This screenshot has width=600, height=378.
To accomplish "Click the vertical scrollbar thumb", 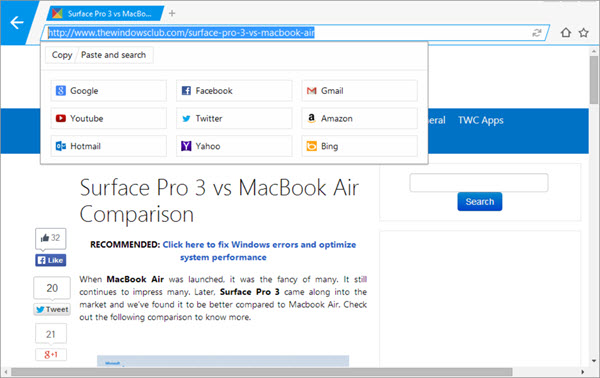I will 593,80.
